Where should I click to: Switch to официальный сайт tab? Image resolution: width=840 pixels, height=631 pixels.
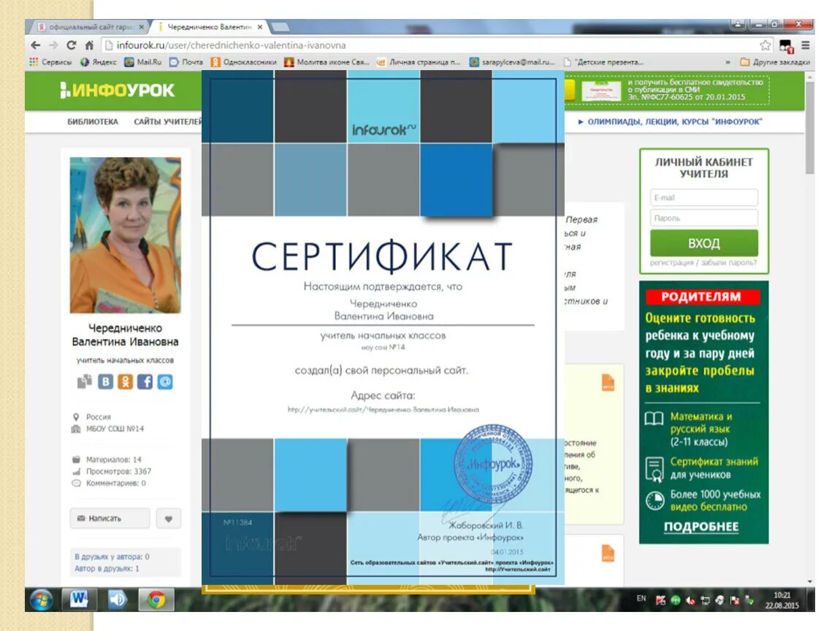[x=88, y=27]
